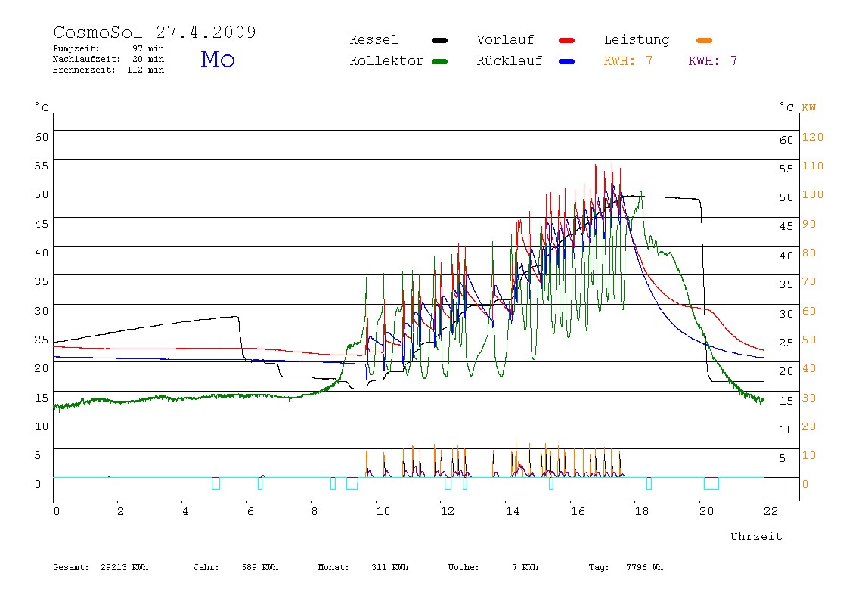Click the purple "KWH: 7" readout
Screen dimensions: 868x614
coord(713,61)
